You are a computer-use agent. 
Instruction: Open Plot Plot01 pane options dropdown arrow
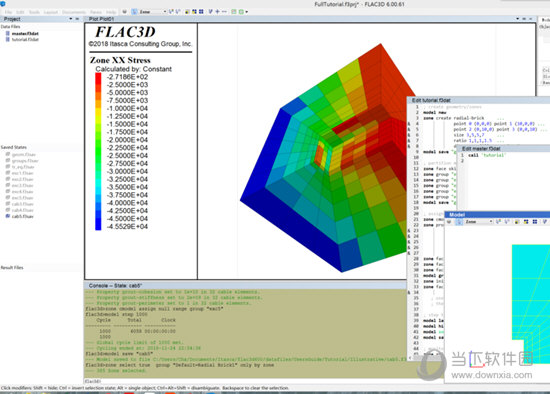[518, 19]
